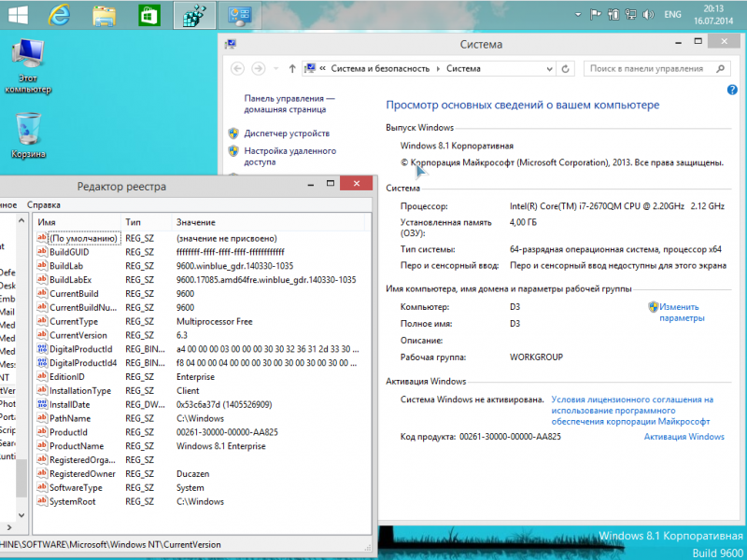Click the Back arrow in Система window
This screenshot has width=747, height=560.
[x=237, y=68]
